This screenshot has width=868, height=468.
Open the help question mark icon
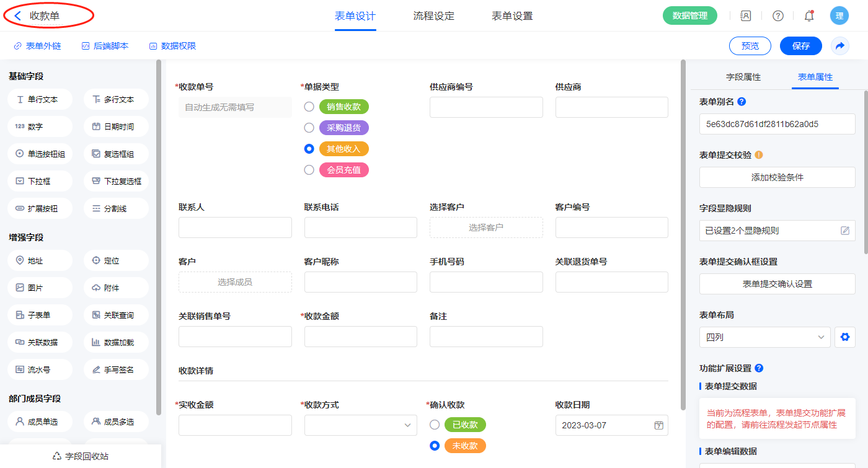[777, 16]
